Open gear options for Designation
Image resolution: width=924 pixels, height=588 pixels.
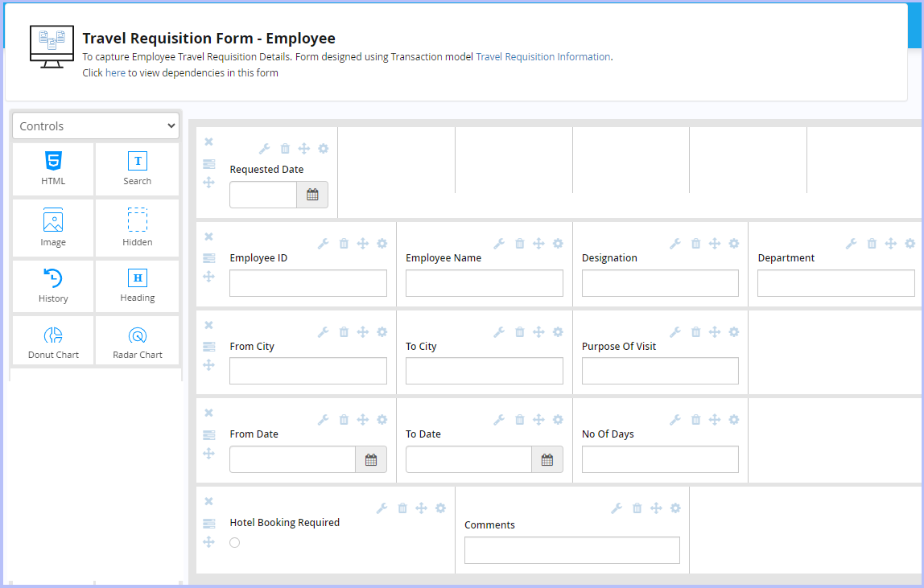click(x=734, y=244)
